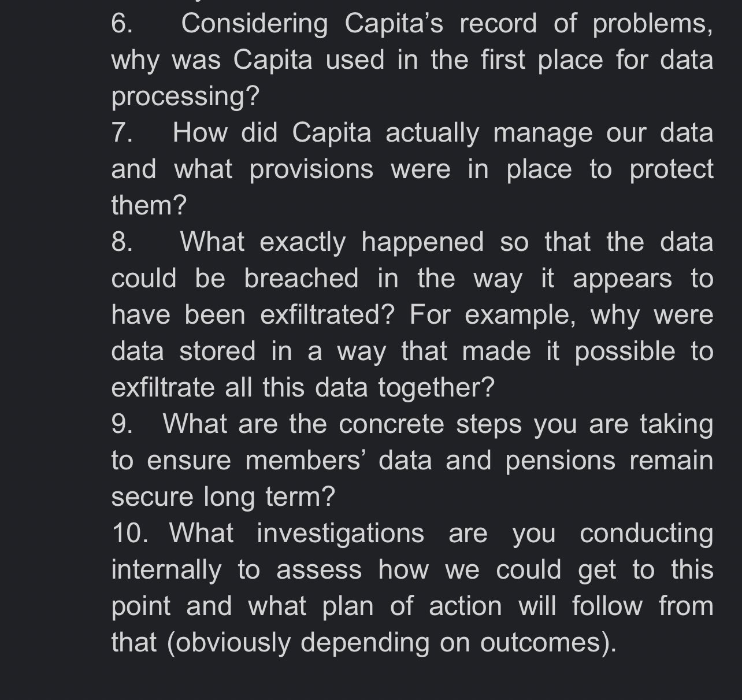The image size is (742, 700).
Task: Click the list number 9 marker
Action: 122,424
